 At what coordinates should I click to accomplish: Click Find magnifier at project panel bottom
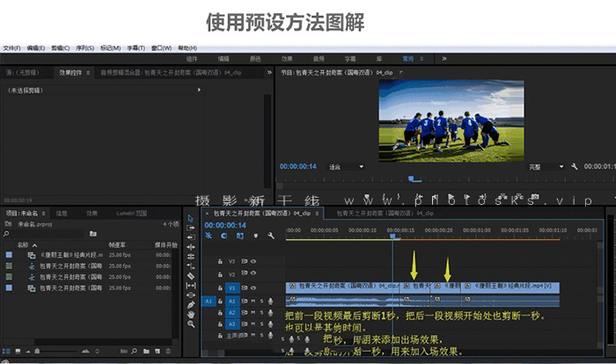pos(134,351)
